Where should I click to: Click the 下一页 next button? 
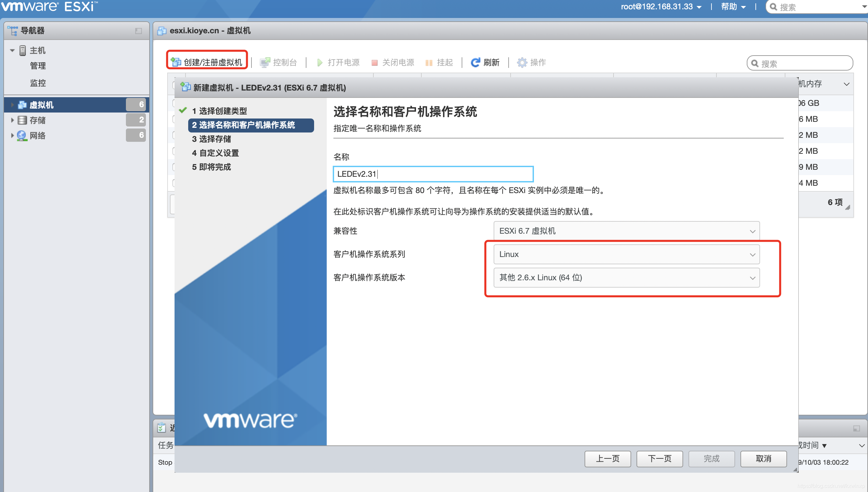click(x=659, y=459)
